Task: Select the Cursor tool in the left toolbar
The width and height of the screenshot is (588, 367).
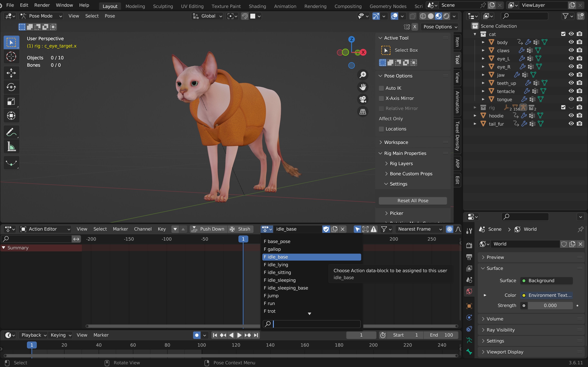Action: click(x=11, y=57)
